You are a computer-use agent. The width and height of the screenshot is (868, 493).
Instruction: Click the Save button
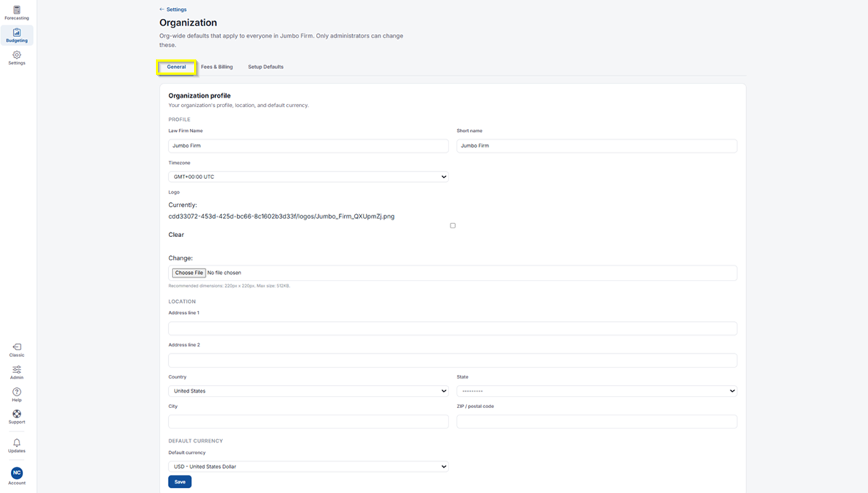pyautogui.click(x=180, y=482)
